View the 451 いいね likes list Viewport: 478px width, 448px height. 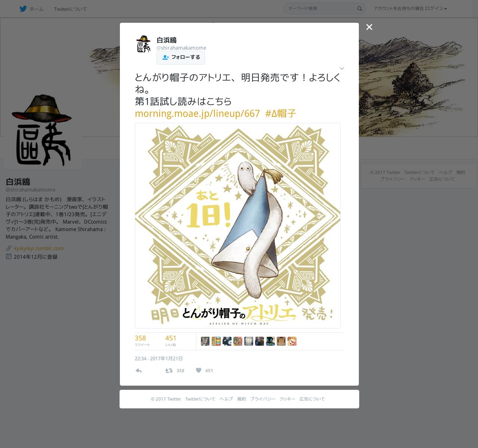point(171,340)
